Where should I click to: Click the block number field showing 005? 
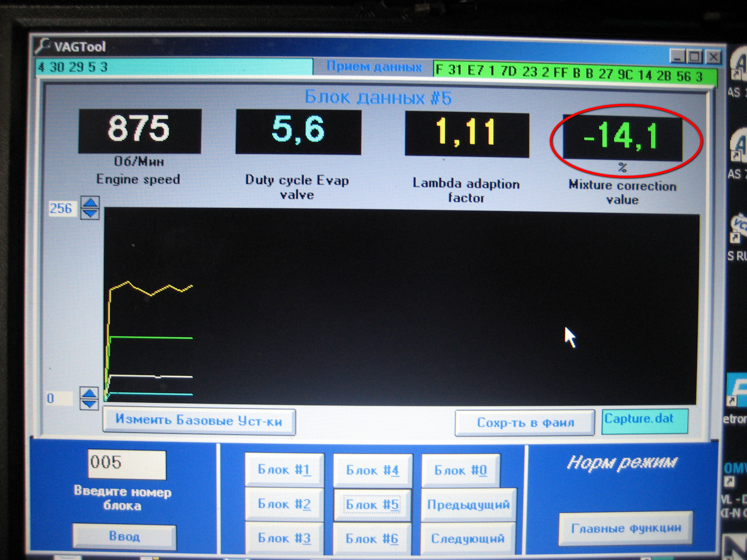127,464
